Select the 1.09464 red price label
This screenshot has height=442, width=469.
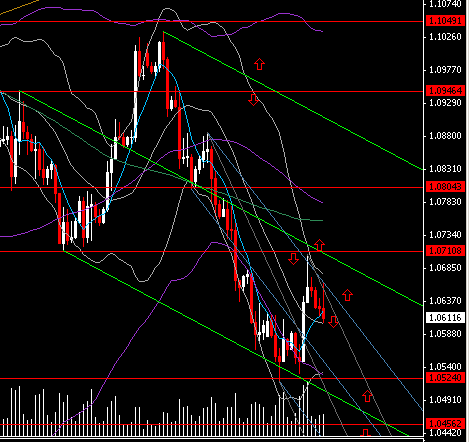pos(445,91)
